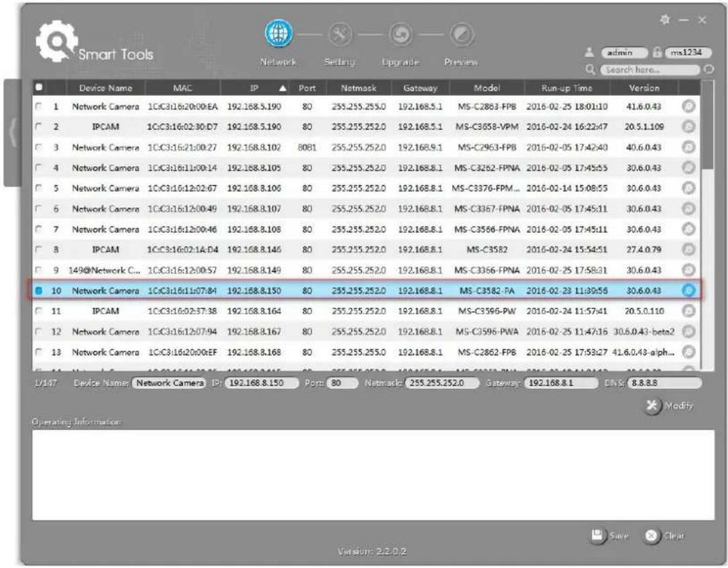Edit the Port field below list
The image size is (728, 568).
(x=343, y=383)
